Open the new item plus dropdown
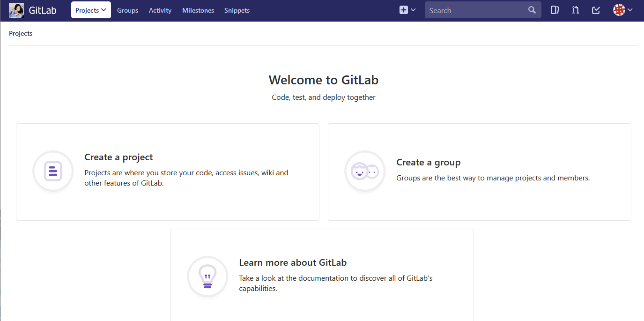The image size is (644, 321). [407, 10]
